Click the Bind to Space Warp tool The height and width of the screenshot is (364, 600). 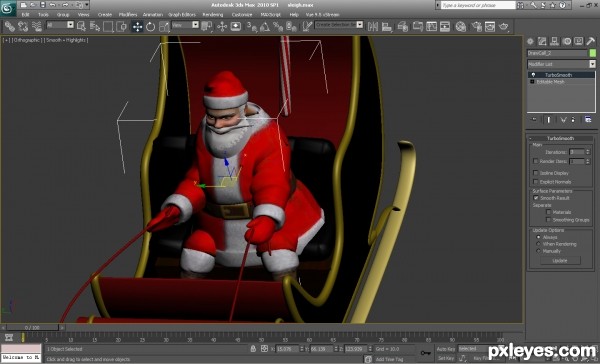pos(37,26)
